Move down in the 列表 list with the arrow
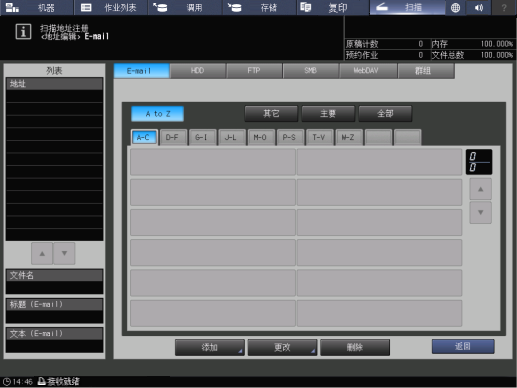Viewport: 517px width, 388px height. coord(64,254)
